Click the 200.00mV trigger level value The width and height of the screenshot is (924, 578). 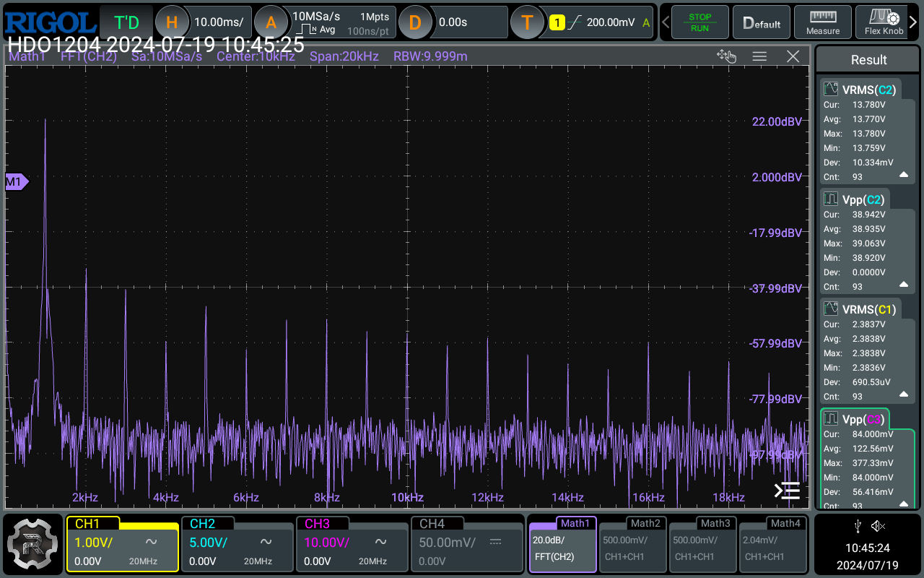612,22
